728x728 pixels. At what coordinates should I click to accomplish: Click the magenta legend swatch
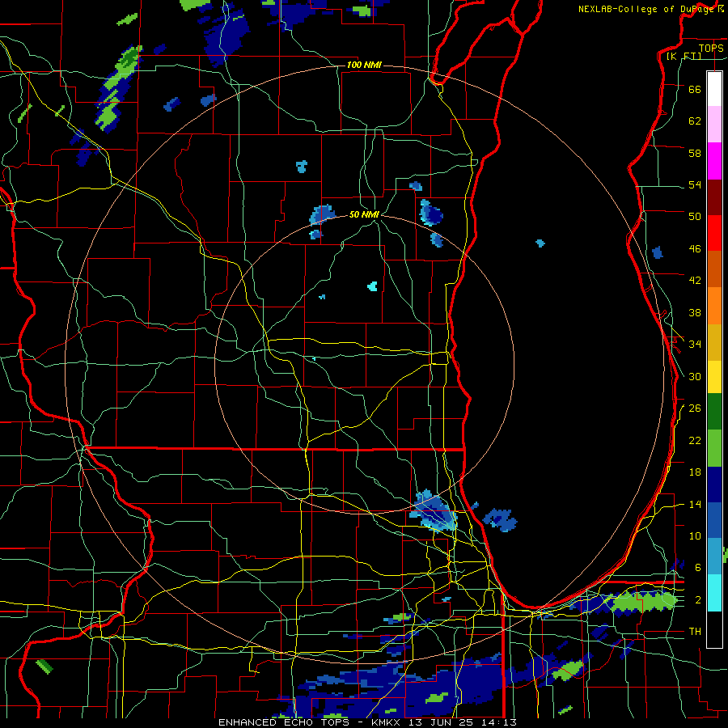click(714, 161)
